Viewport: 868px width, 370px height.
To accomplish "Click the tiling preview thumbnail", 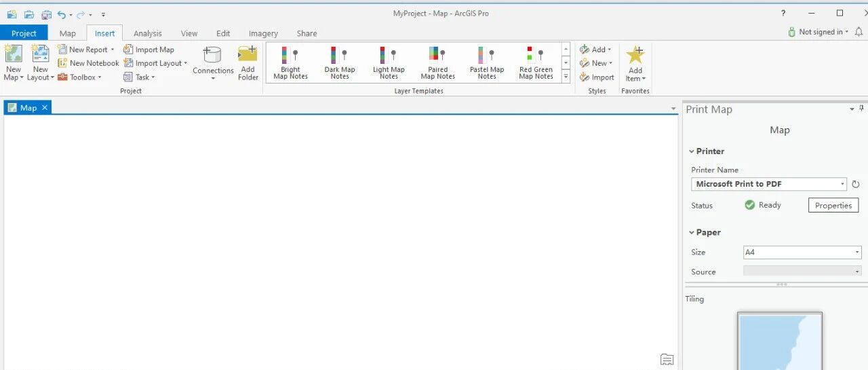I will (x=780, y=341).
